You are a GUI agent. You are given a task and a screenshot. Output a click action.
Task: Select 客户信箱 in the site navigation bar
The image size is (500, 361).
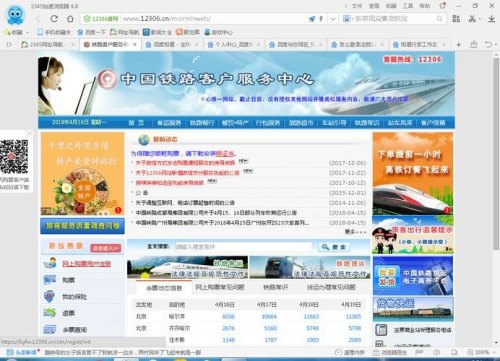(433, 123)
